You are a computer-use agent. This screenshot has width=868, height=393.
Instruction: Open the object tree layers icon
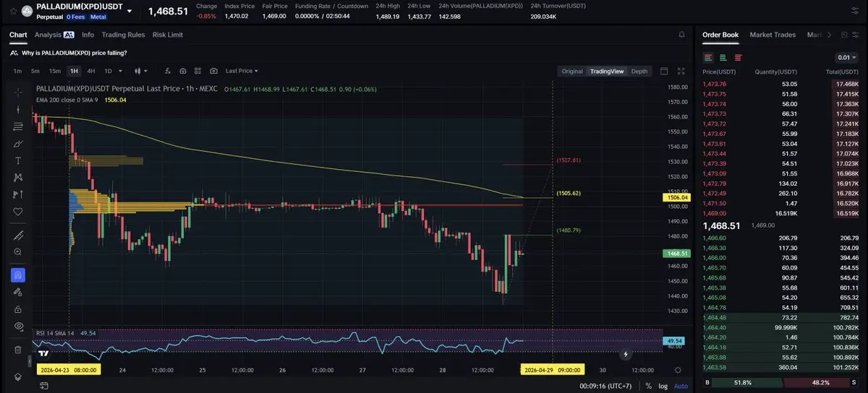[x=18, y=376]
